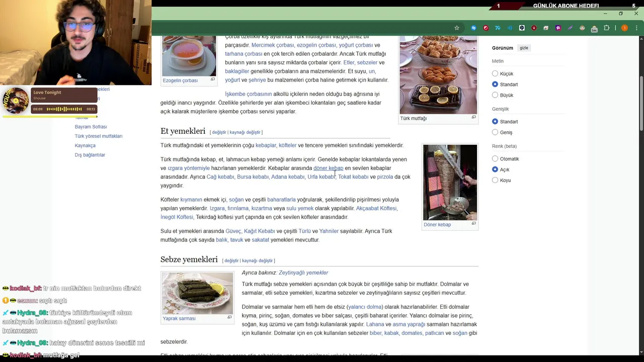Select Geniş width option
This screenshot has width=644, height=362.
[x=495, y=132]
